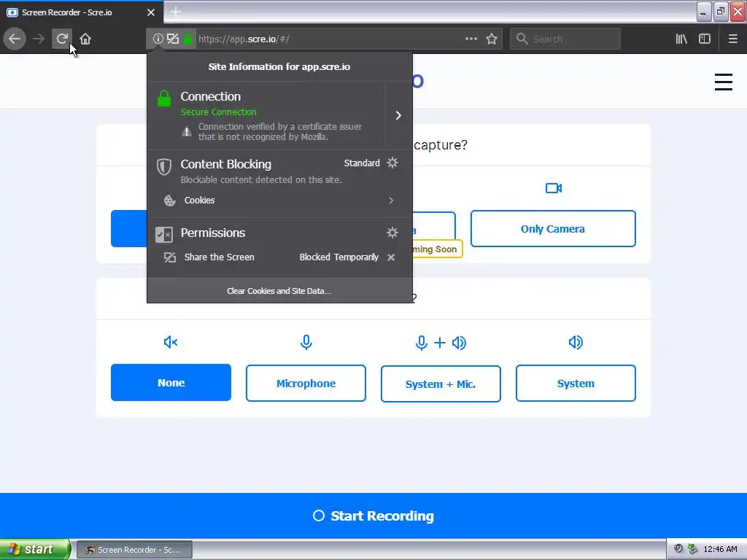Click the Blocked Temporarily status text
This screenshot has width=747, height=560.
(x=338, y=257)
